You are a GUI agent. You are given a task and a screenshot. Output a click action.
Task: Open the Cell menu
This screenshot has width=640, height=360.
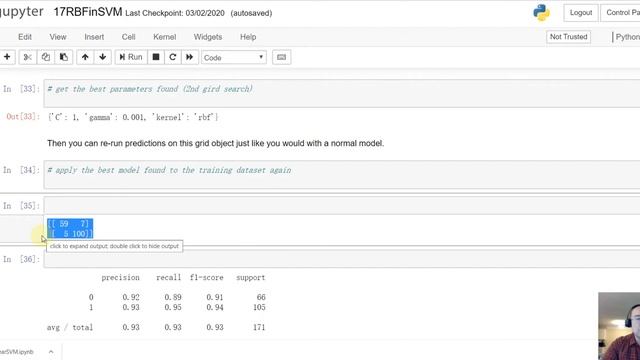[129, 37]
